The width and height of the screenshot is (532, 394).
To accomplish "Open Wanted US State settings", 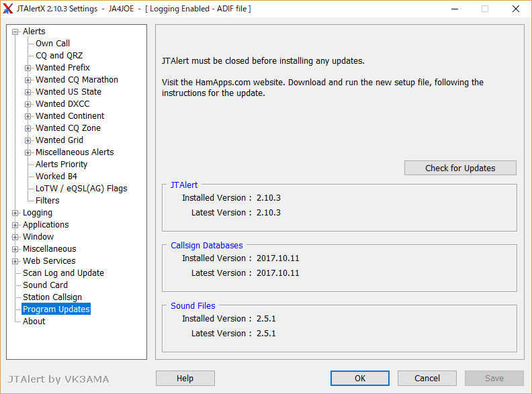I will click(x=69, y=91).
